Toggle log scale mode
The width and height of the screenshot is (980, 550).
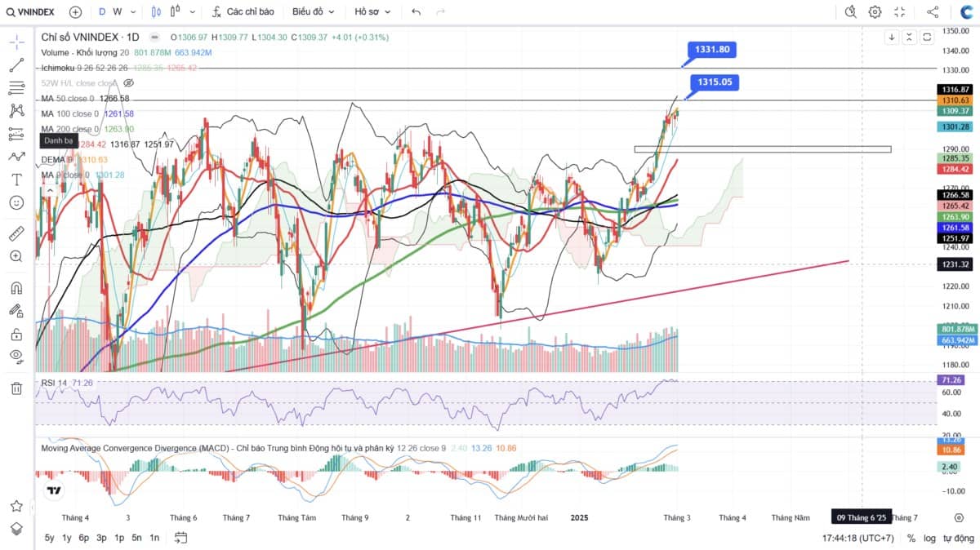point(930,539)
